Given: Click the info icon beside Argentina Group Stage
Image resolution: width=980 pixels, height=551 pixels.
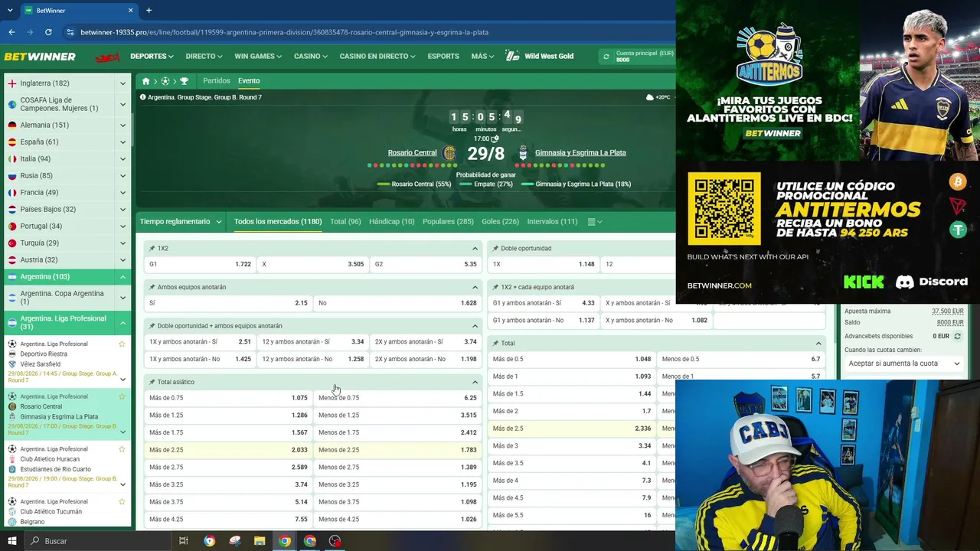Looking at the screenshot, I should pyautogui.click(x=143, y=97).
